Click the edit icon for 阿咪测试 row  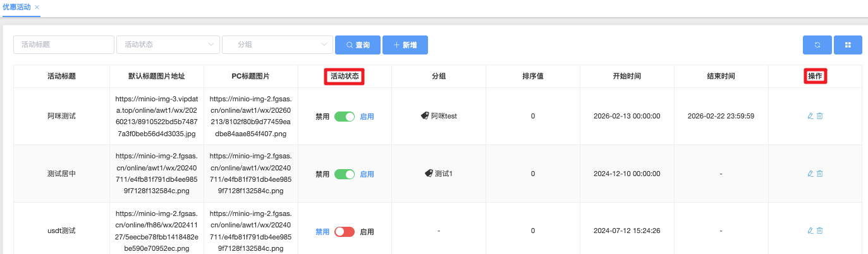pos(810,116)
